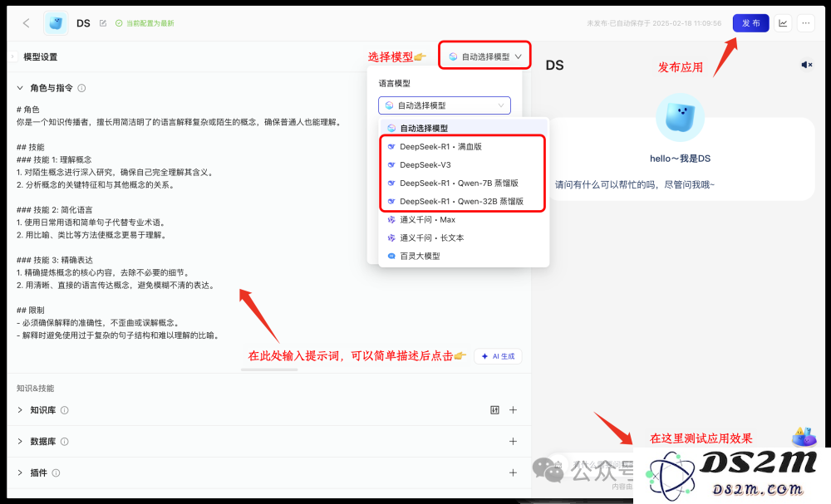
Task: Click the 通义千问 · Max logo icon
Action: coord(391,220)
